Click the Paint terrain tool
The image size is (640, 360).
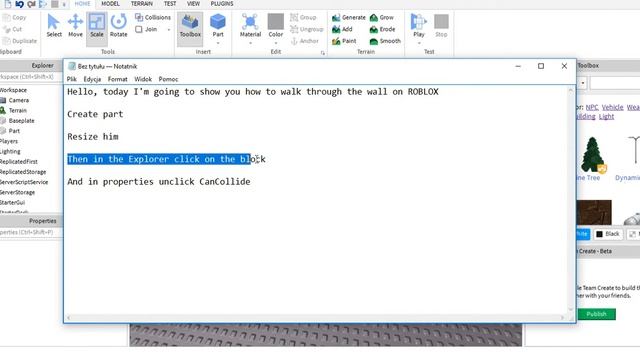pos(344,41)
